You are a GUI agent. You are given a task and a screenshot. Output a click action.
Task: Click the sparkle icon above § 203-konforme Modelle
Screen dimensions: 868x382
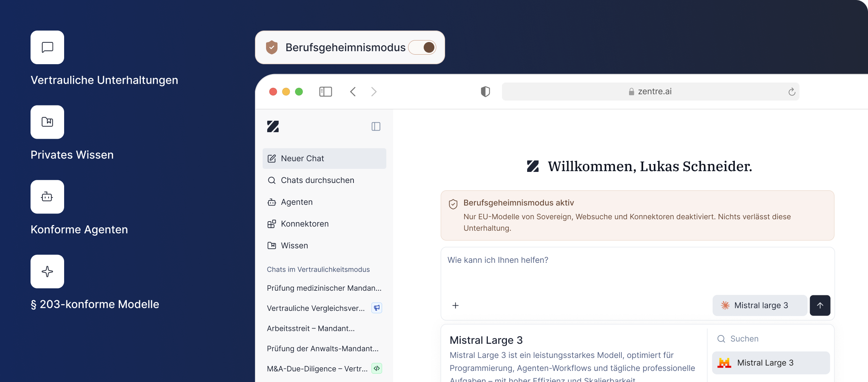47,272
